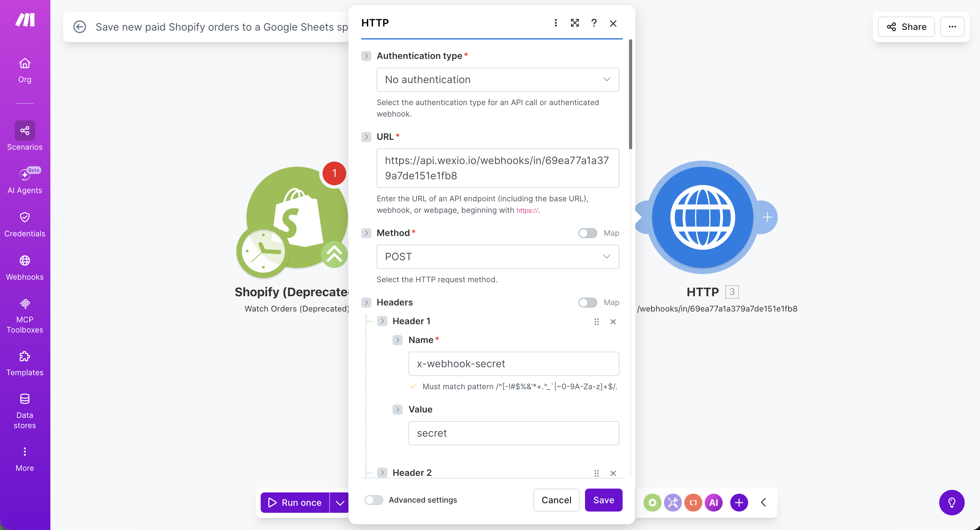The height and width of the screenshot is (530, 980).
Task: Open the Webhooks sidebar section
Action: (x=25, y=268)
